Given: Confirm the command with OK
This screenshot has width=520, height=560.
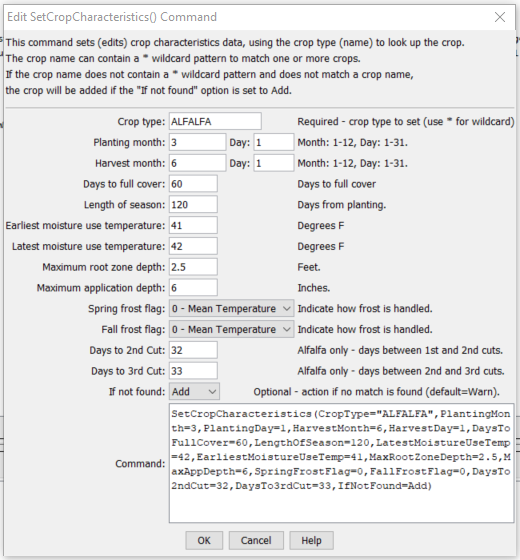Looking at the screenshot, I should click(x=204, y=540).
